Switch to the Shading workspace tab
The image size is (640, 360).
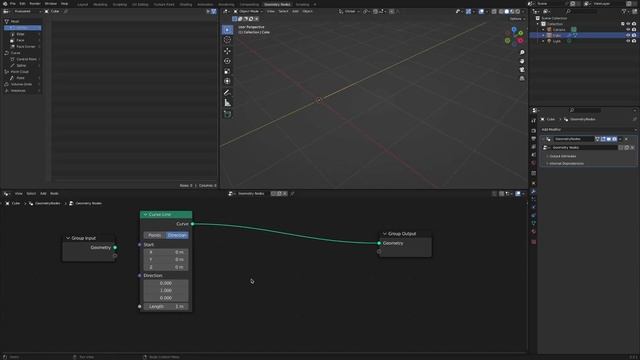click(186, 4)
